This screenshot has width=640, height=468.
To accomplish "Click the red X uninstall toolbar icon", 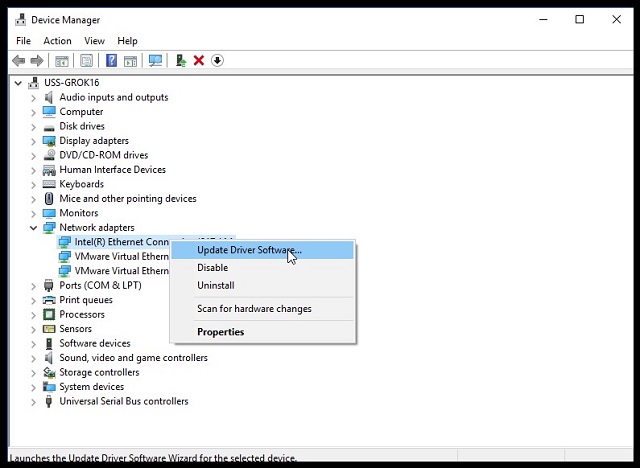I will tap(199, 61).
